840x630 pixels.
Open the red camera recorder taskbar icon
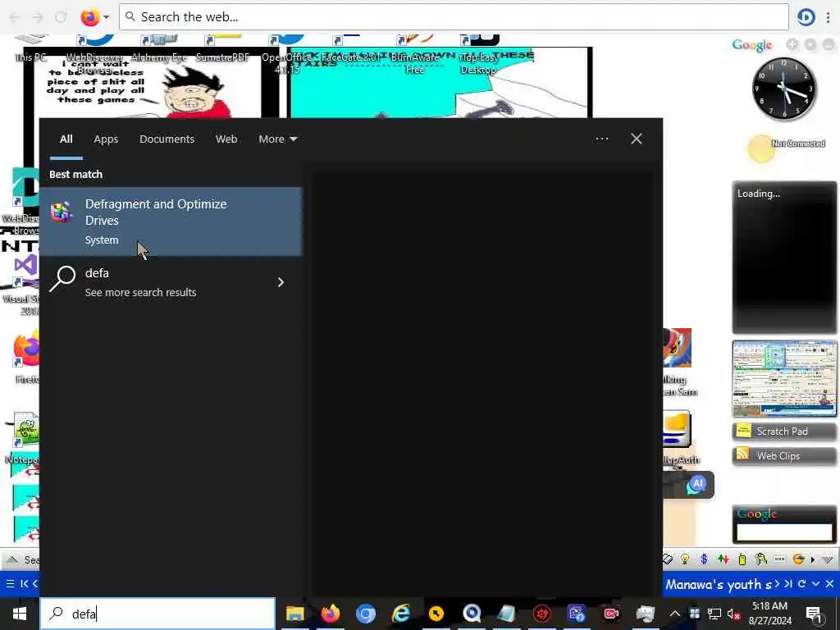tap(611, 614)
